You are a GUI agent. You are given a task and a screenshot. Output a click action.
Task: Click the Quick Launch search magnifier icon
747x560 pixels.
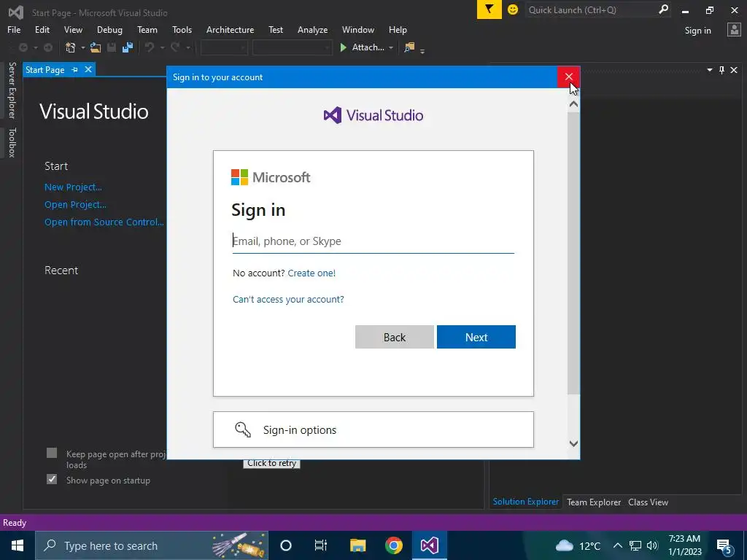(662, 9)
